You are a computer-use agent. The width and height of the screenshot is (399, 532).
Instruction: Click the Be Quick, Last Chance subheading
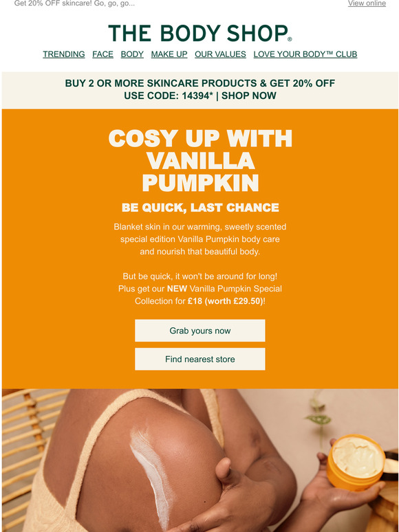[x=200, y=208]
